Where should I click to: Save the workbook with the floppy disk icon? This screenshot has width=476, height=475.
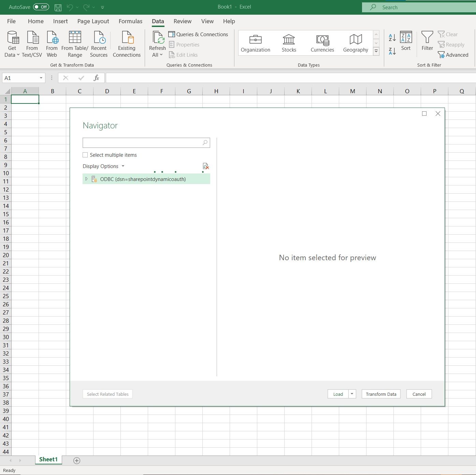[58, 7]
